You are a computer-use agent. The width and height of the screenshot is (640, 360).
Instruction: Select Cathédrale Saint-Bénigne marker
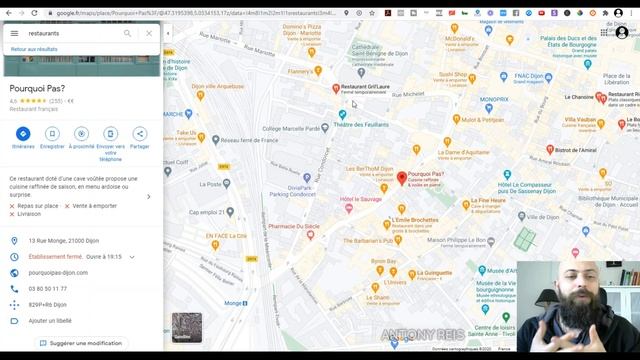pyautogui.click(x=361, y=73)
